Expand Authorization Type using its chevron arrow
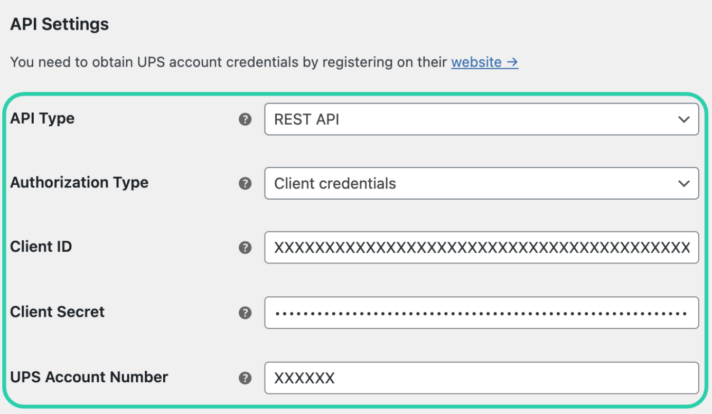This screenshot has height=414, width=712. click(x=684, y=183)
